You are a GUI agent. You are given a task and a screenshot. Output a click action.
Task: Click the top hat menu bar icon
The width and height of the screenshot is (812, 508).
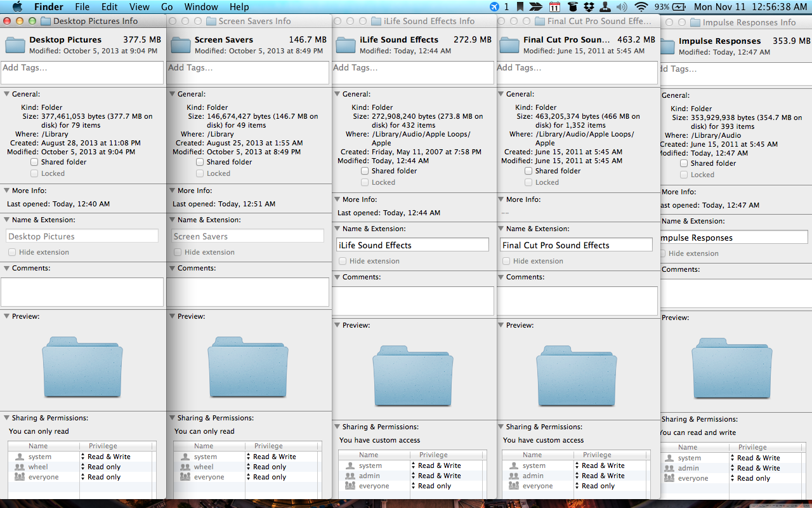573,7
